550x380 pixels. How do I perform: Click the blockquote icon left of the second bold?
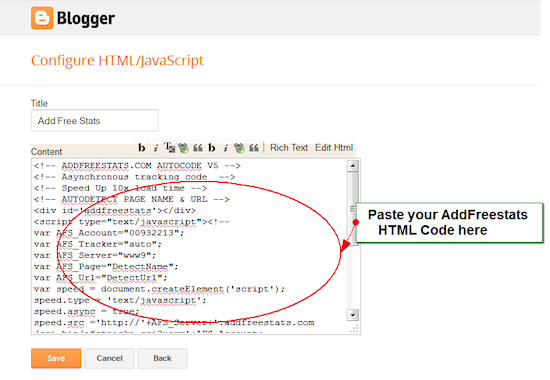click(x=198, y=148)
